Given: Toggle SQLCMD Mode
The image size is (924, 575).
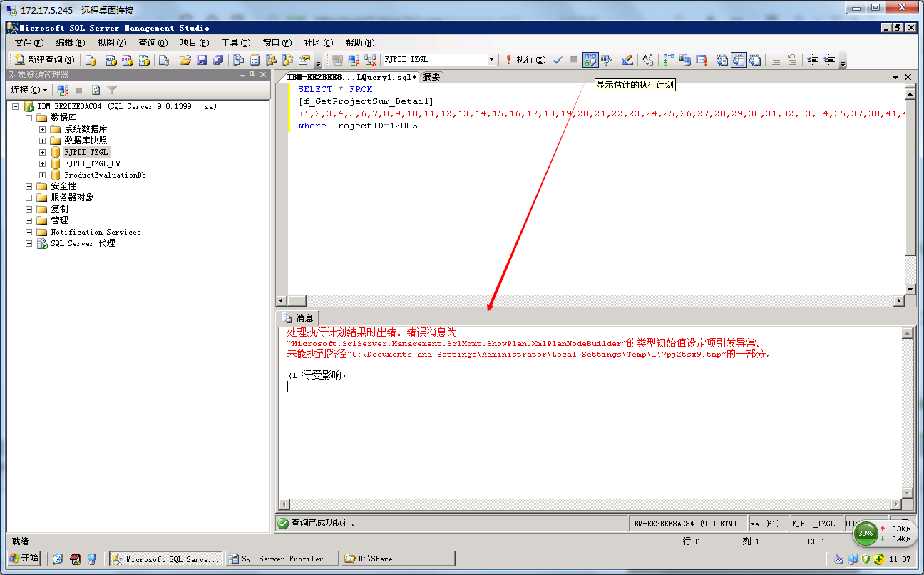Looking at the screenshot, I should pos(702,60).
